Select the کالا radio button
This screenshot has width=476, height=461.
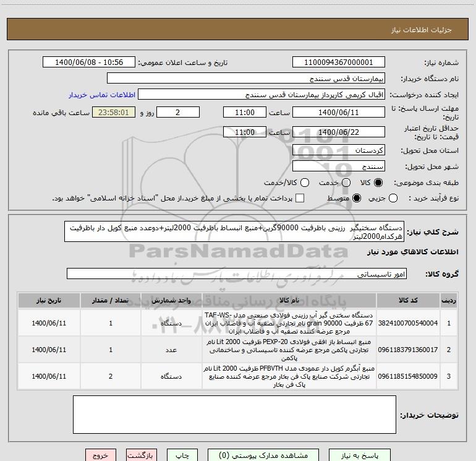378,183
